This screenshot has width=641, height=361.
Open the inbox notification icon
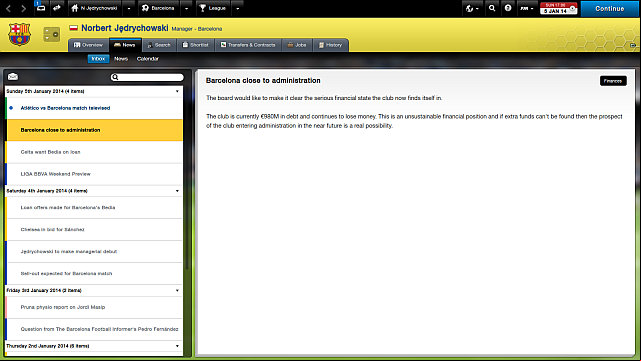pos(40,7)
